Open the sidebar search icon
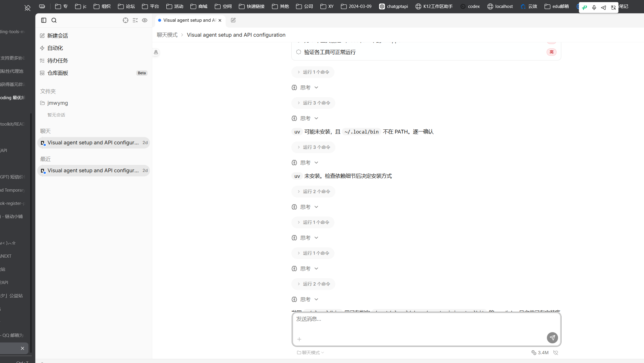The image size is (644, 363). pyautogui.click(x=54, y=20)
